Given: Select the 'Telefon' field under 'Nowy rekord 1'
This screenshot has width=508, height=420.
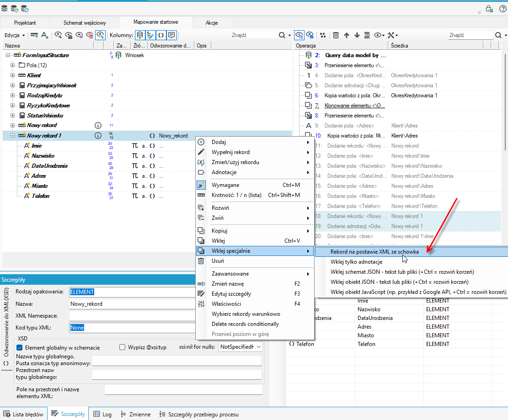Looking at the screenshot, I should (x=41, y=196).
